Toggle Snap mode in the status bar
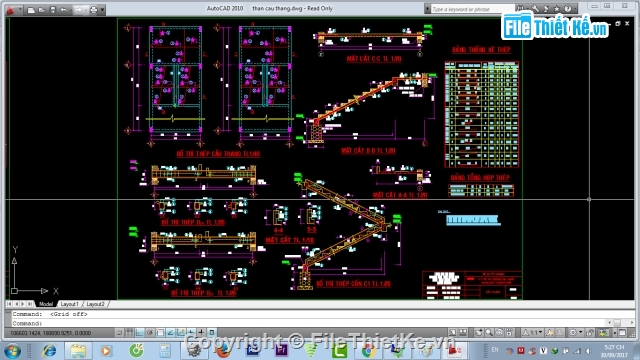The width and height of the screenshot is (640, 360). click(x=119, y=333)
